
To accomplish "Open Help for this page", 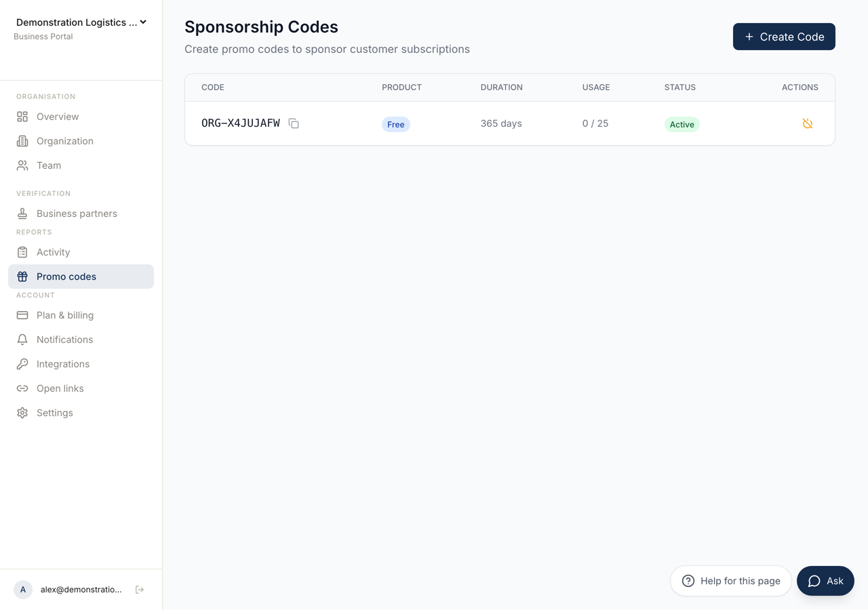I will pos(731,581).
